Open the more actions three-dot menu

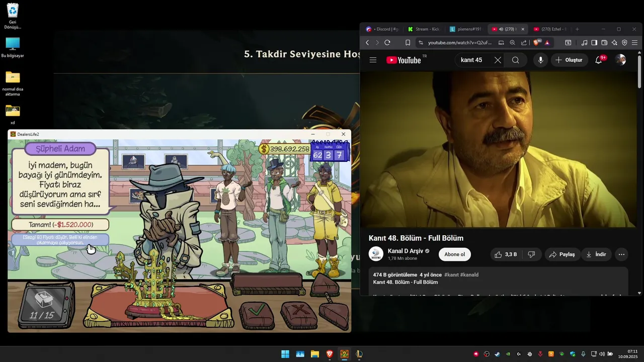pyautogui.click(x=621, y=254)
